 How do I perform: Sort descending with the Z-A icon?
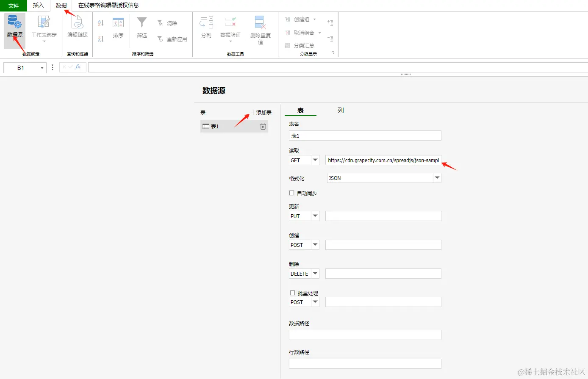[101, 39]
